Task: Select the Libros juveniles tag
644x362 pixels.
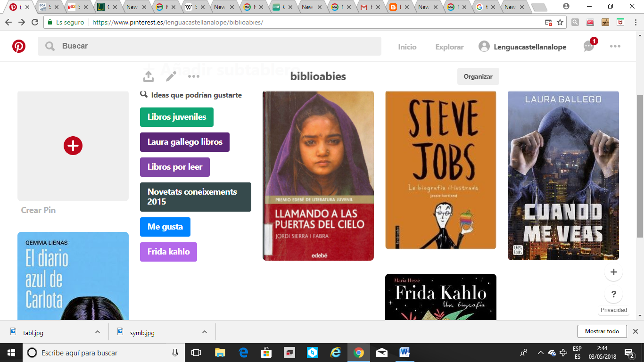Action: point(177,117)
